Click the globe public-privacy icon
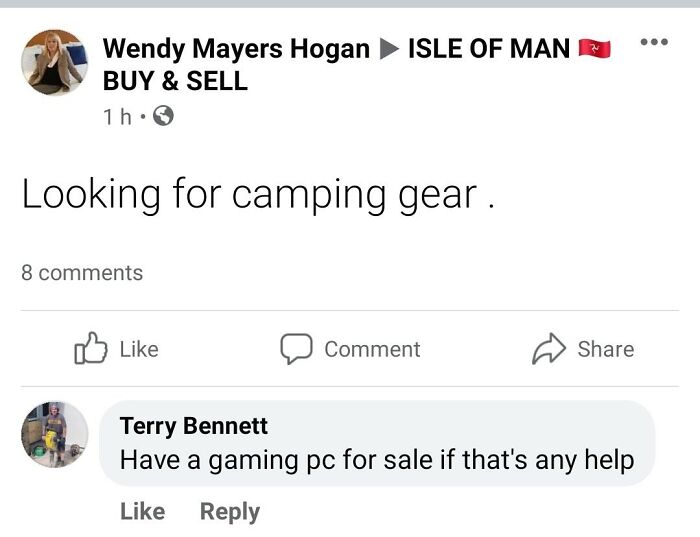 click(162, 116)
